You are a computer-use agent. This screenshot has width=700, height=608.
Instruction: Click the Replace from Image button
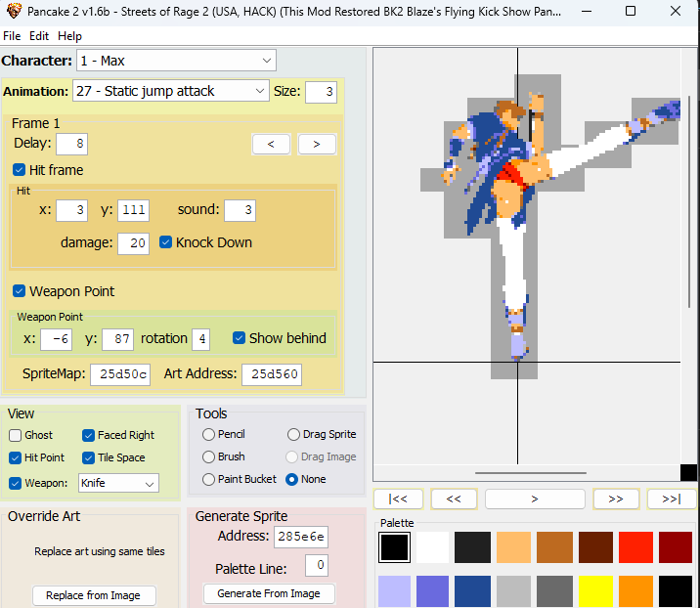pyautogui.click(x=93, y=595)
